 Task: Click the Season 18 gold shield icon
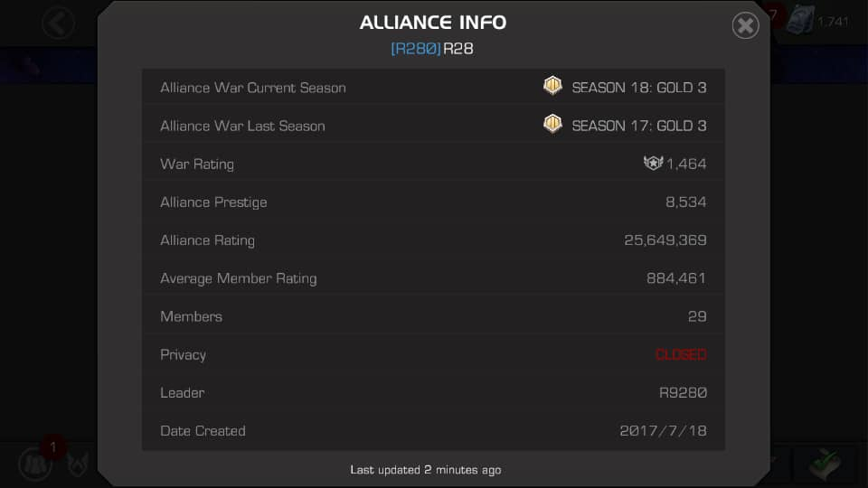point(552,86)
